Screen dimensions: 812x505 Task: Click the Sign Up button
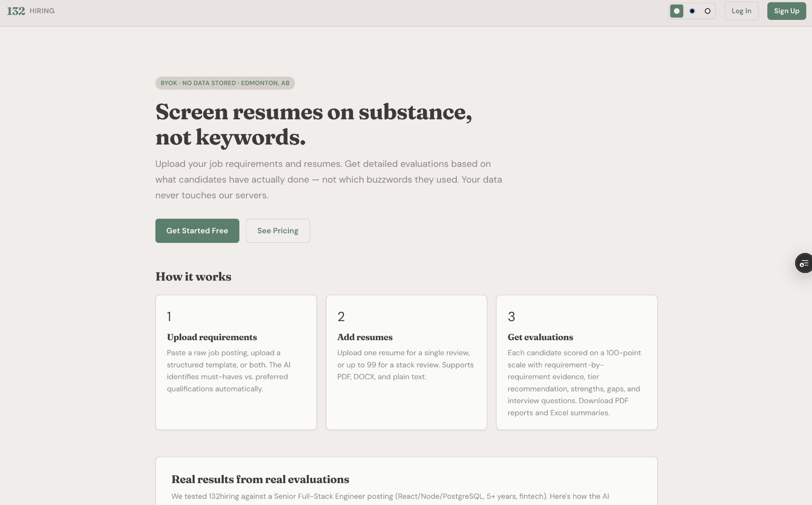click(x=786, y=11)
